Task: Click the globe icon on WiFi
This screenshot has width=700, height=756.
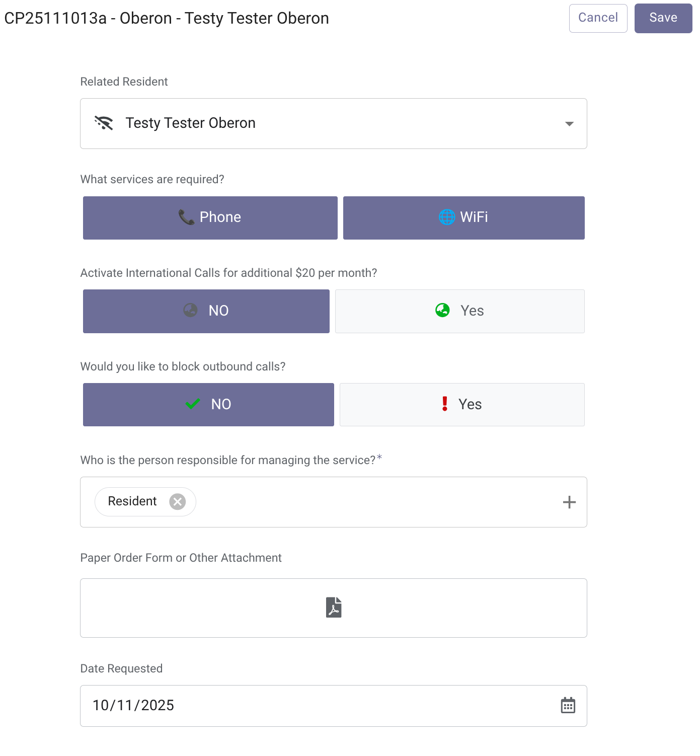Action: coord(446,217)
